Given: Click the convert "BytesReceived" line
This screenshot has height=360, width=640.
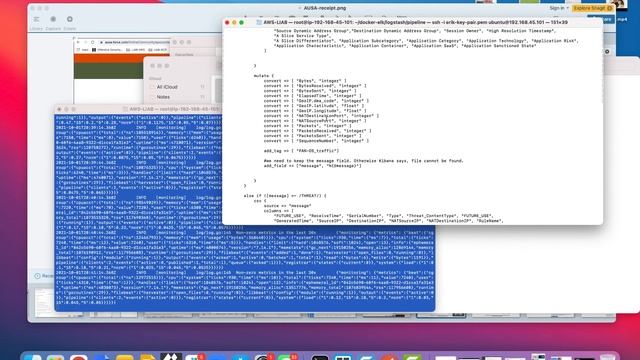Looking at the screenshot, I should pyautogui.click(x=315, y=86).
